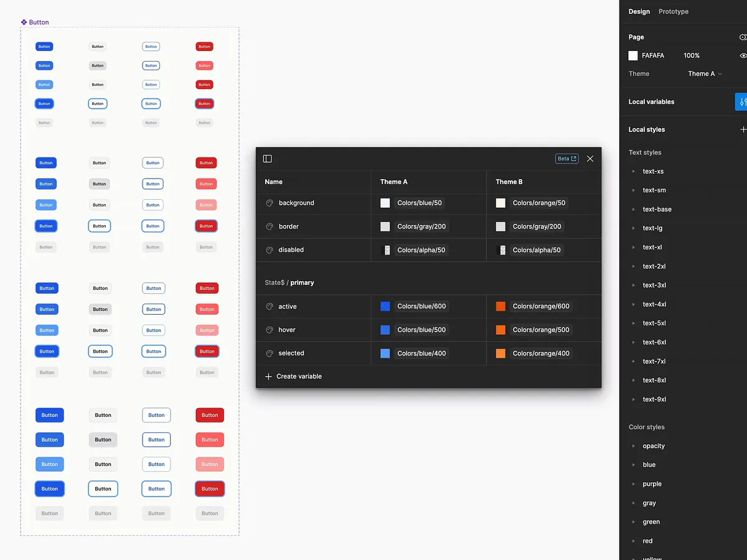
Task: Click the palette icon beside the background variable
Action: [x=269, y=202]
